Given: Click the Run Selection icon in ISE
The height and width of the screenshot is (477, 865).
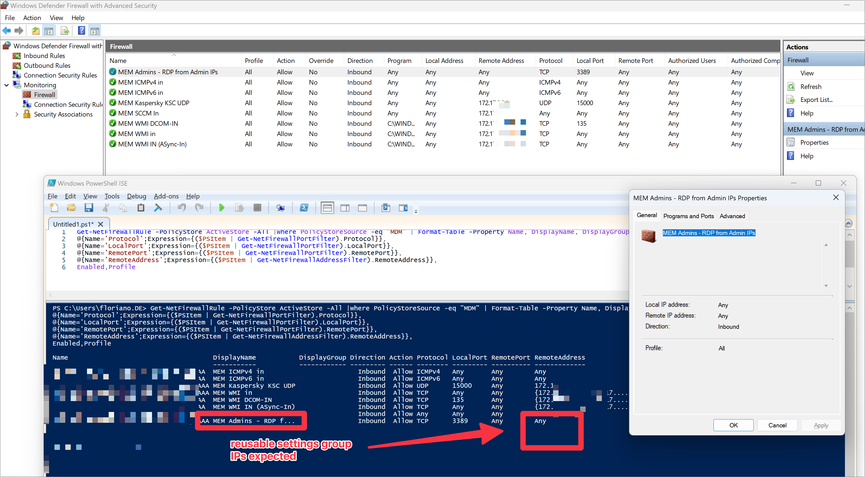Looking at the screenshot, I should coord(239,208).
